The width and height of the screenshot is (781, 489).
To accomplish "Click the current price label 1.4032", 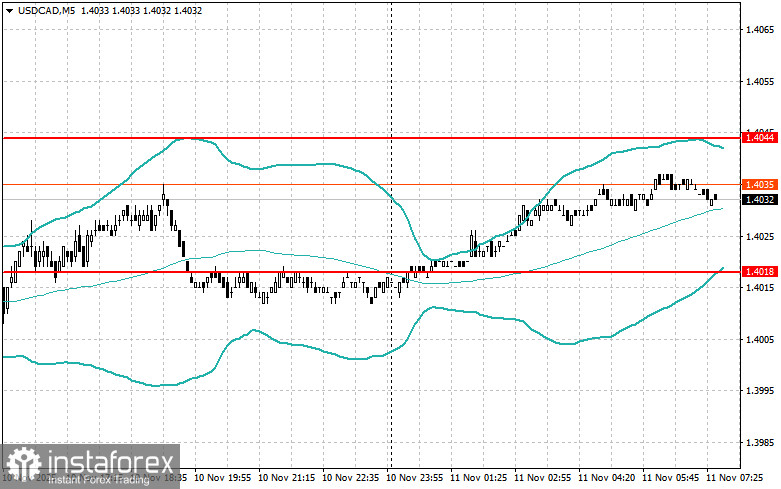I will (x=759, y=200).
